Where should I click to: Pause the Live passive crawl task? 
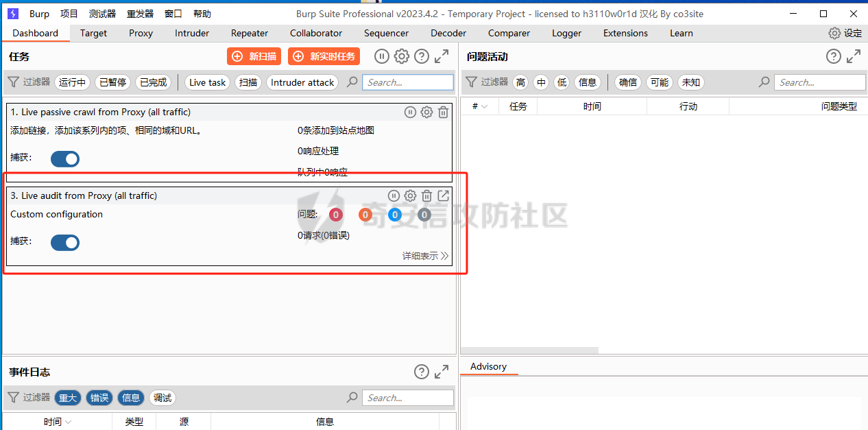click(410, 112)
